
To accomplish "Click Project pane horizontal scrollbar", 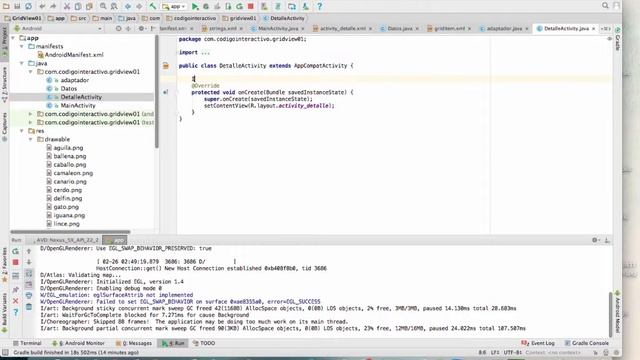I will click(70, 232).
